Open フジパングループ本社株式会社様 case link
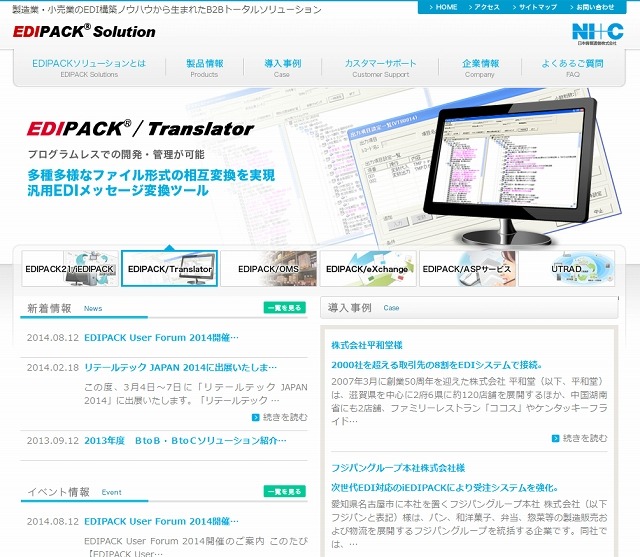The width and height of the screenshot is (640, 557). coord(398,468)
